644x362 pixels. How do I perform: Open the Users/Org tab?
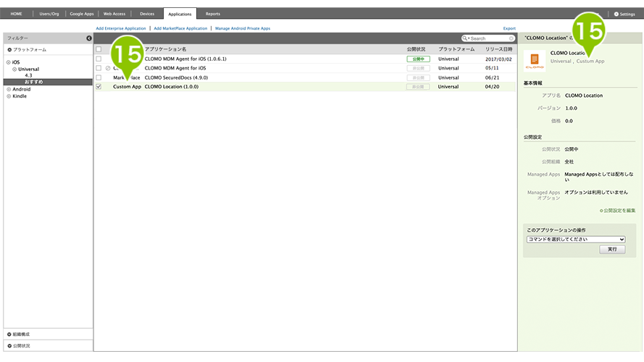pyautogui.click(x=49, y=14)
